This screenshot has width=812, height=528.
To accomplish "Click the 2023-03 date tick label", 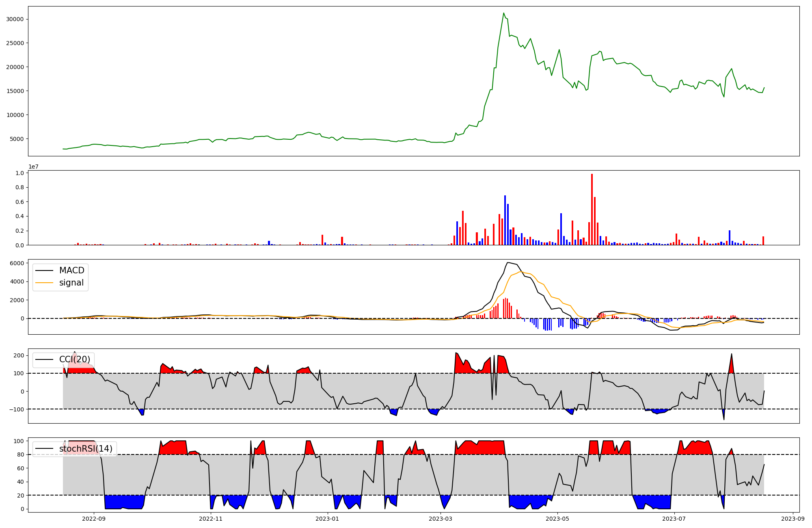I will point(441,519).
